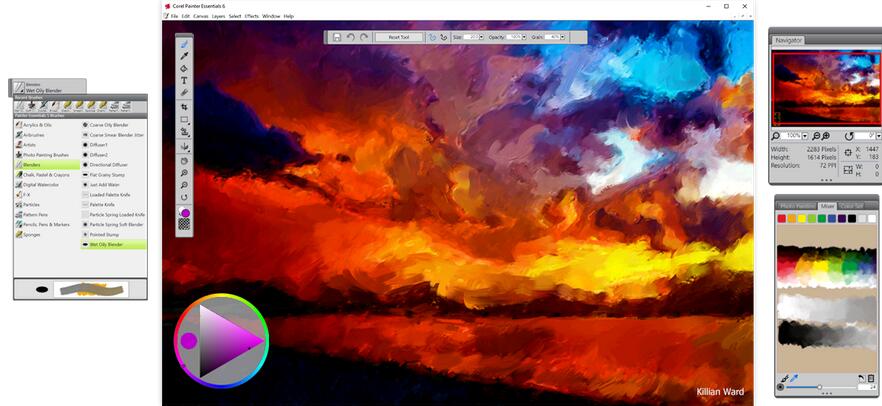Open the paper texture selector in the toolbox

[x=184, y=224]
